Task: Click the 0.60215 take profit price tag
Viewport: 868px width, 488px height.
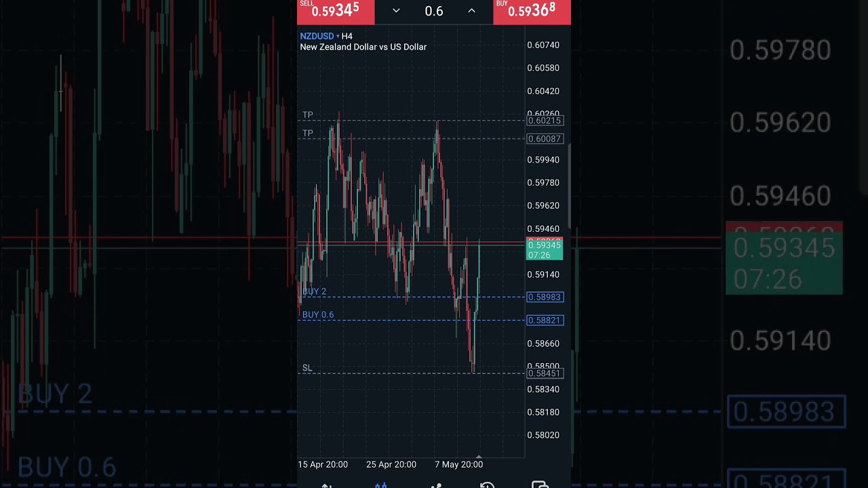Action: tap(545, 121)
